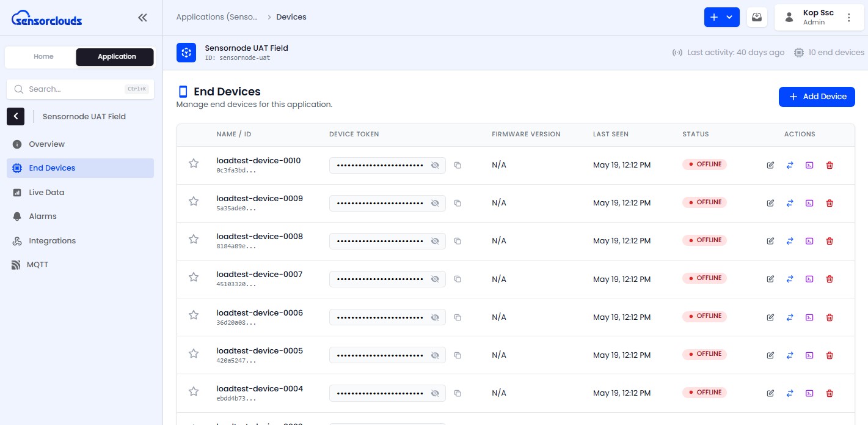The image size is (868, 425).
Task: Star loadtest-device-0010 as favorite
Action: click(x=194, y=163)
